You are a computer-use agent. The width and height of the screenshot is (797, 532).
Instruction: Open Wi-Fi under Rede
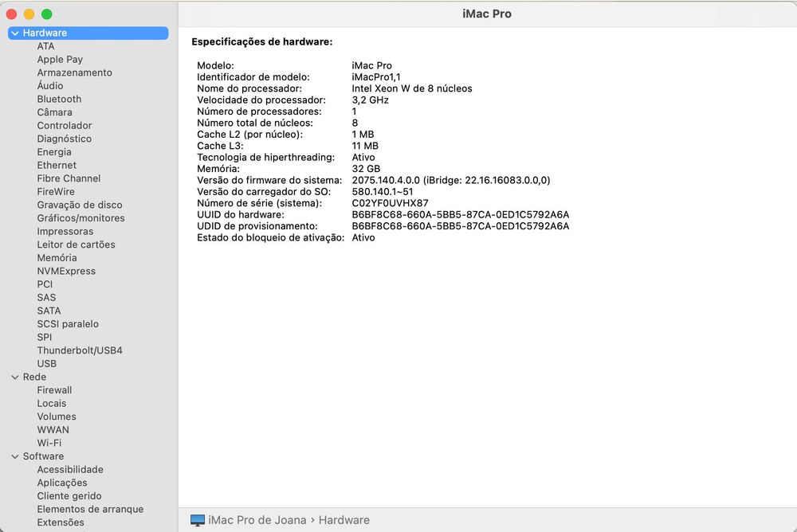point(49,443)
